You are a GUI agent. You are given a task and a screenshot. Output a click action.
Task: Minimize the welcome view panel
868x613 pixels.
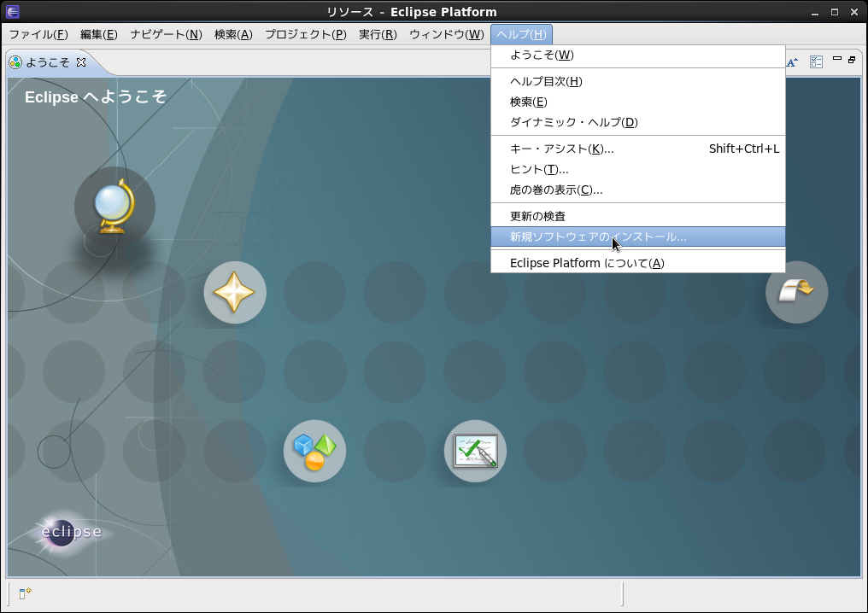click(837, 59)
